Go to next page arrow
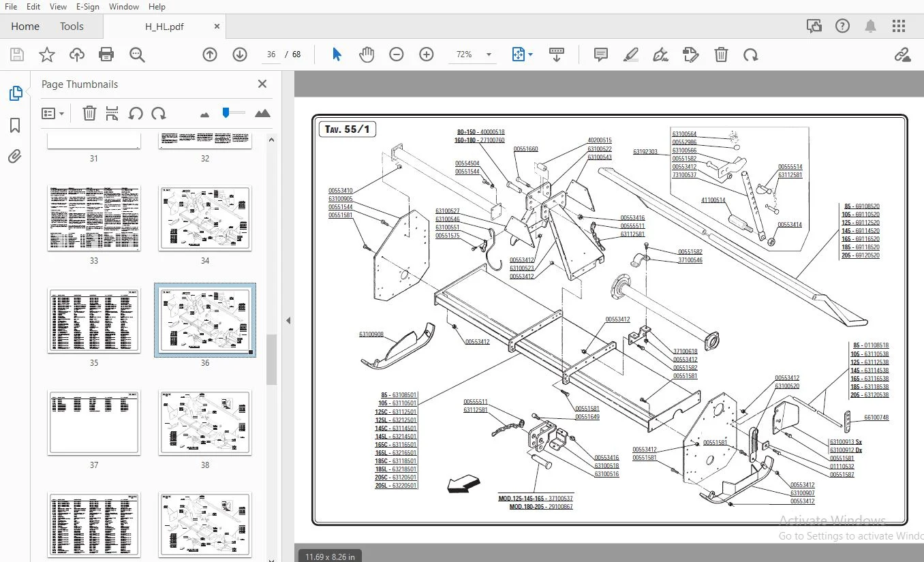The width and height of the screenshot is (924, 562). (x=240, y=54)
